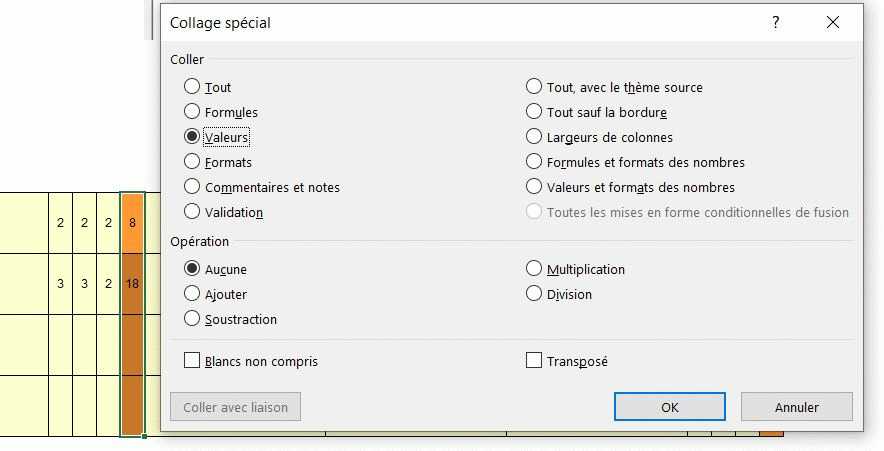Select the Tout radio option

pyautogui.click(x=192, y=87)
